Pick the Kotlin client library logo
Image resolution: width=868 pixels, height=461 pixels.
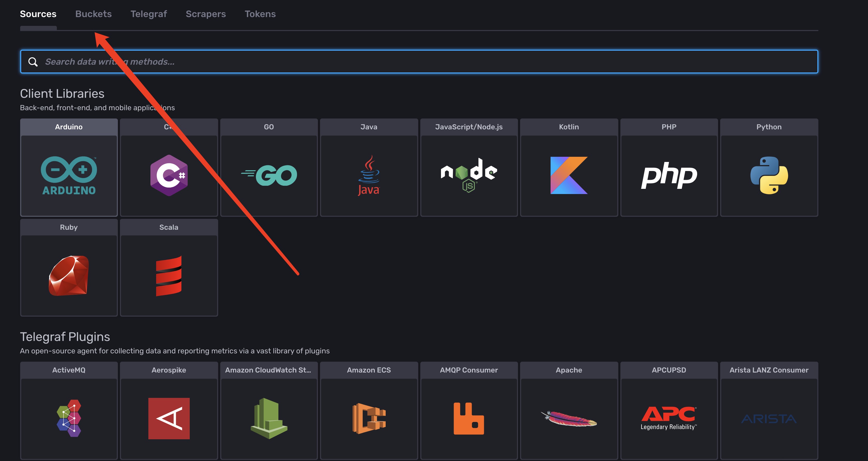[569, 175]
